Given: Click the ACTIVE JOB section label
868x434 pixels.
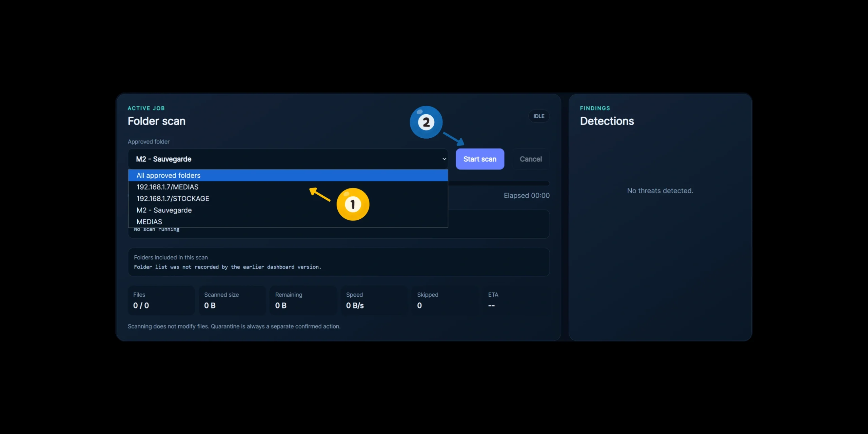Looking at the screenshot, I should pyautogui.click(x=146, y=108).
